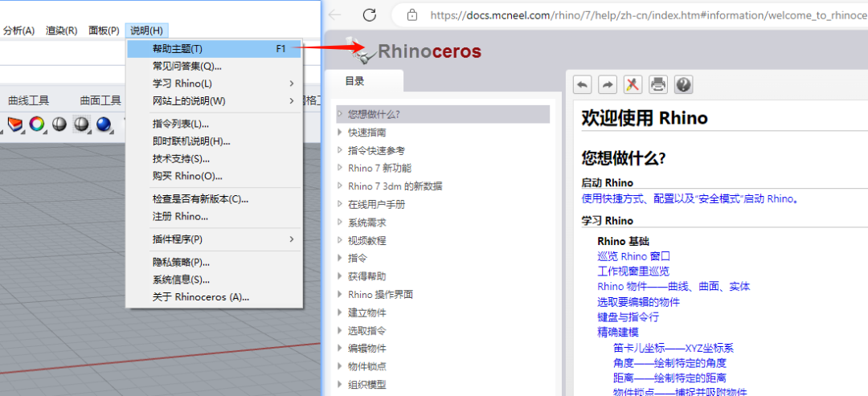Click the red-blue shaded surface icon in Rhino toolbar
The height and width of the screenshot is (396, 868).
(x=14, y=125)
